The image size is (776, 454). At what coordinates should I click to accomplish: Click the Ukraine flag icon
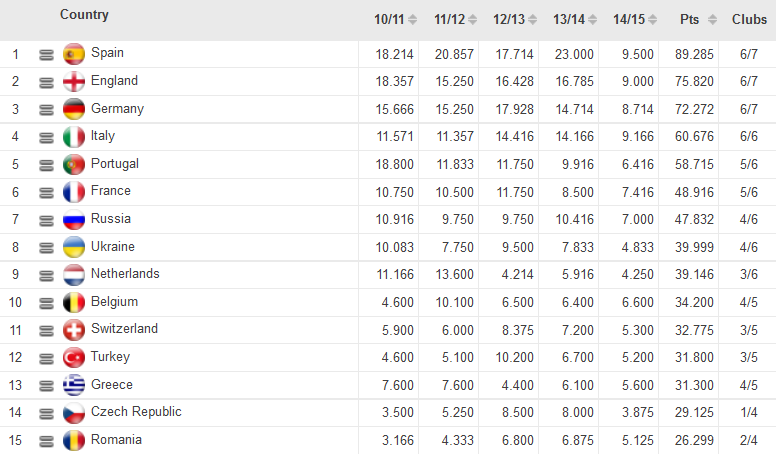click(x=74, y=247)
